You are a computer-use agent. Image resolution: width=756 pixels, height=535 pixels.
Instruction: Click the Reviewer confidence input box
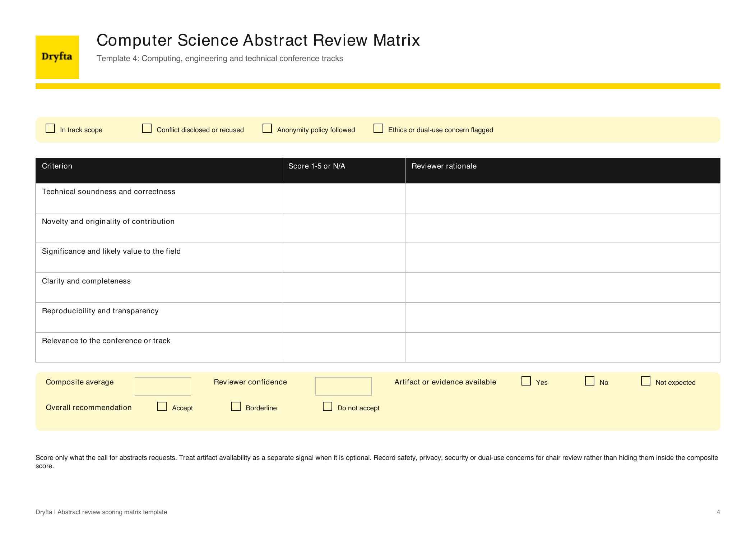pos(344,386)
